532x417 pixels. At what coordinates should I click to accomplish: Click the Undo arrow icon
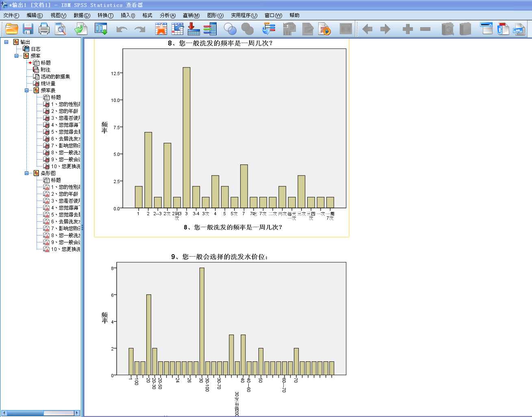click(122, 29)
